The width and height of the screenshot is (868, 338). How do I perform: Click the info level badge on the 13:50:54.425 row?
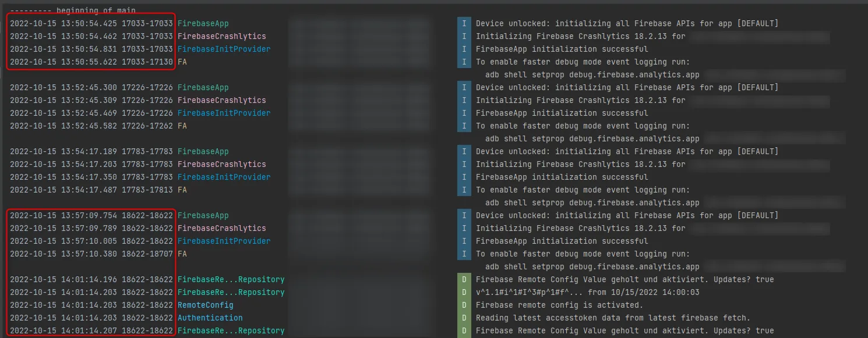[464, 24]
